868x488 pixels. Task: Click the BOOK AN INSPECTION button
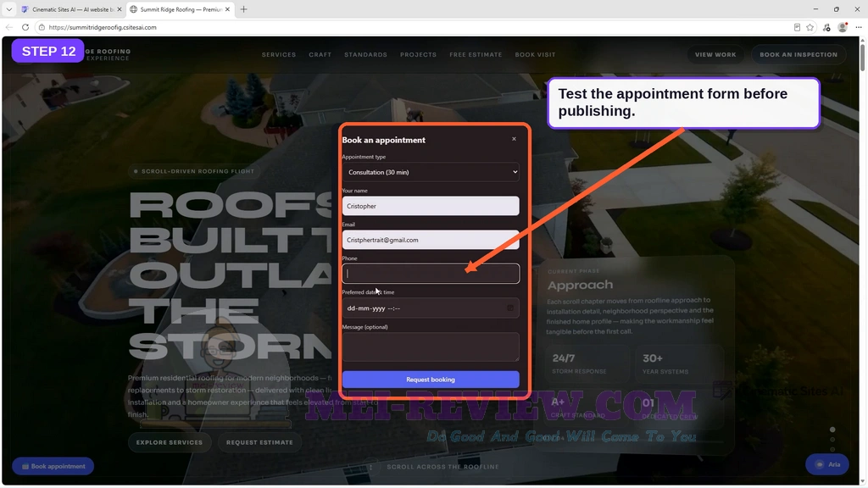pyautogui.click(x=798, y=55)
